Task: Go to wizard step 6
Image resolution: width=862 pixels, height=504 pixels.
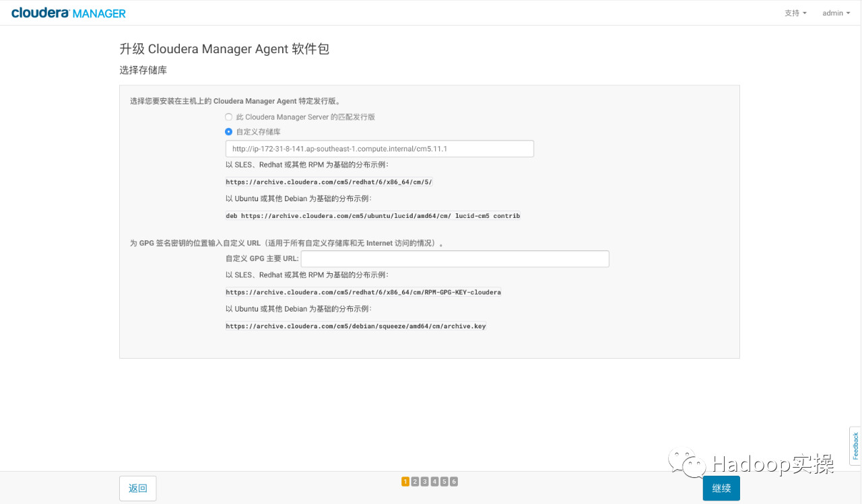Action: pyautogui.click(x=454, y=481)
